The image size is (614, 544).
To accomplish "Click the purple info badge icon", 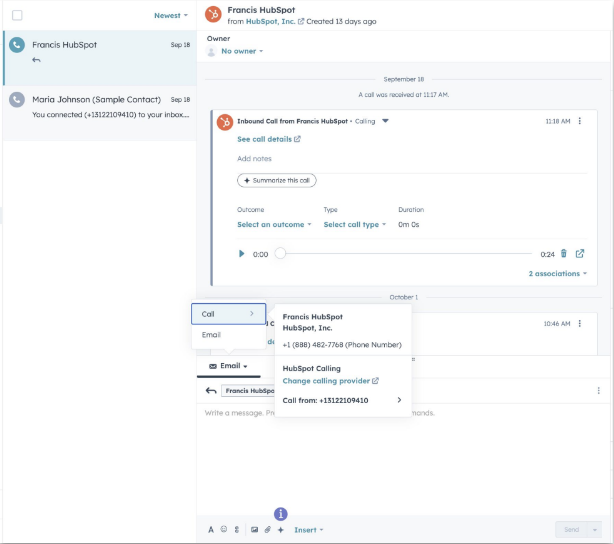I will pyautogui.click(x=281, y=514).
